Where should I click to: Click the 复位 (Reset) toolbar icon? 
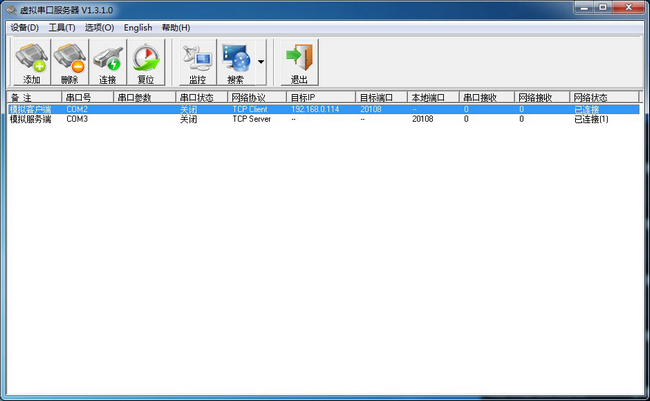[x=146, y=62]
